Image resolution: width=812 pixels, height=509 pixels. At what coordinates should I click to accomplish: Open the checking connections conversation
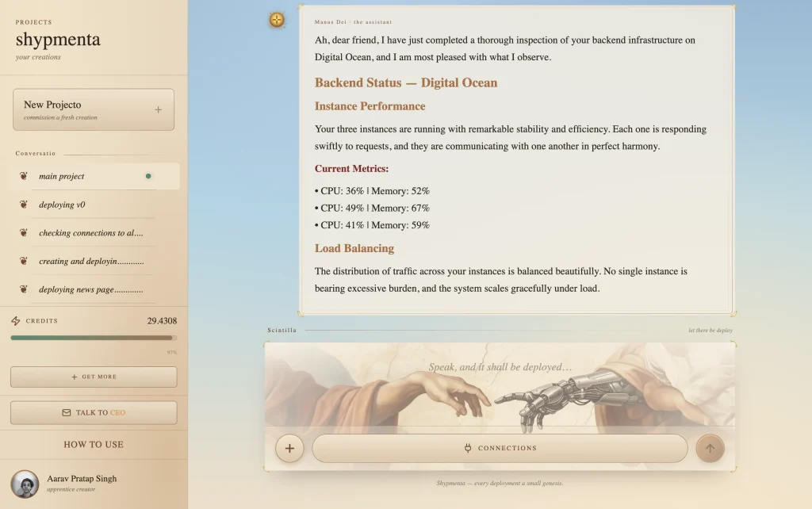pyautogui.click(x=94, y=233)
